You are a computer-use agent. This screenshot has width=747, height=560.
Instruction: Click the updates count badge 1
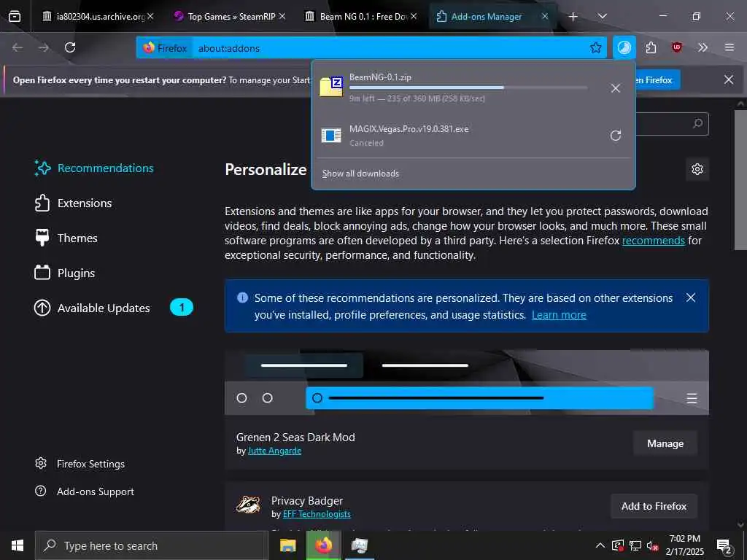[x=182, y=308]
